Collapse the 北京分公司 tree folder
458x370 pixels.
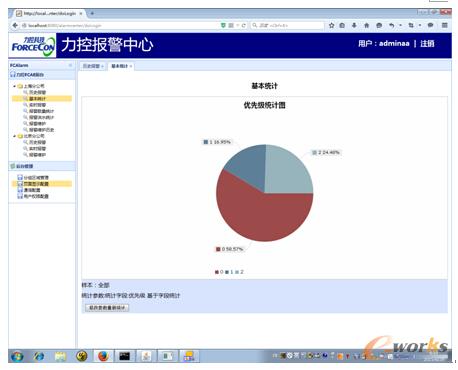[14, 136]
